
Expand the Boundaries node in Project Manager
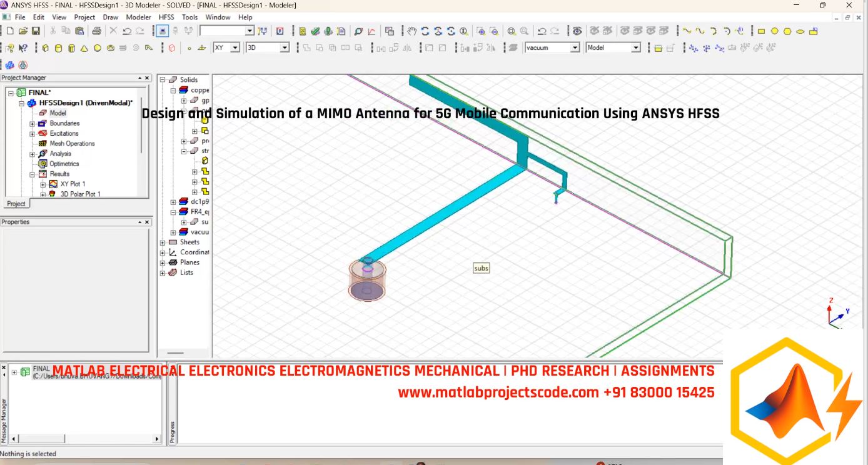pyautogui.click(x=31, y=123)
